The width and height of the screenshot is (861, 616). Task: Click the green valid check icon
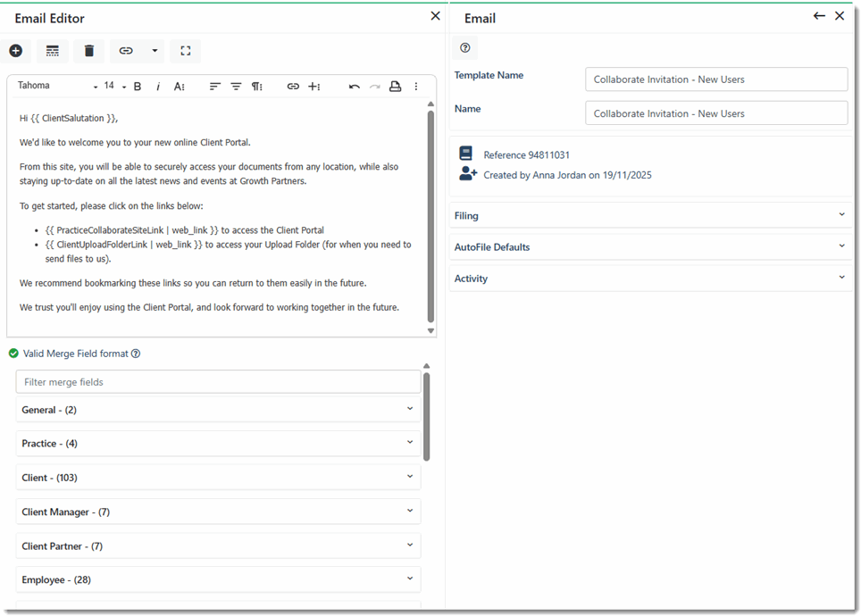(13, 354)
